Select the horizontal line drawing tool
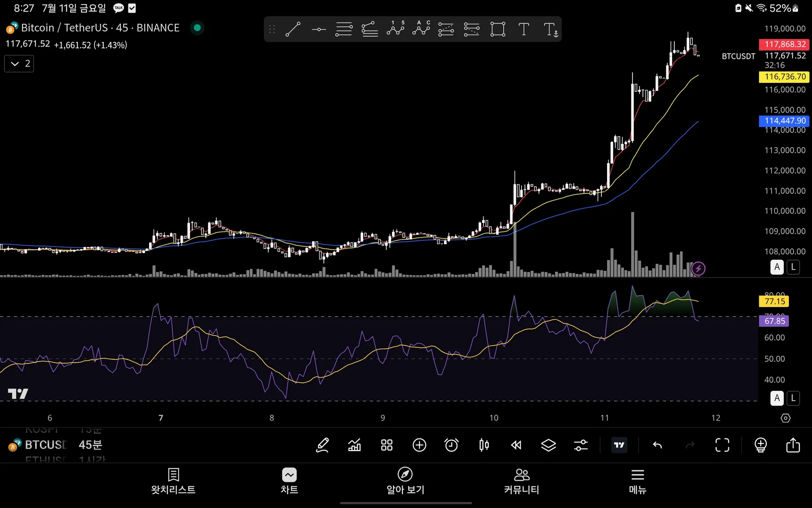The height and width of the screenshot is (508, 812). pyautogui.click(x=319, y=29)
